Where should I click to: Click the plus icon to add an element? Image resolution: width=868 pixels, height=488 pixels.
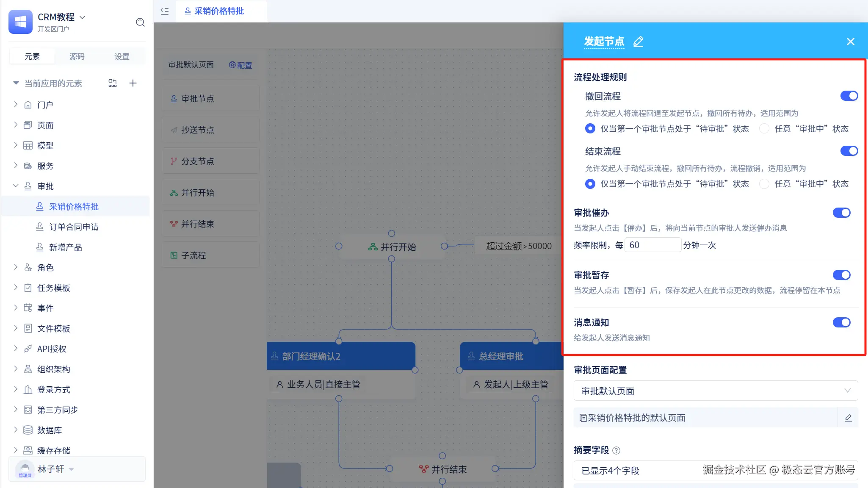click(x=133, y=83)
